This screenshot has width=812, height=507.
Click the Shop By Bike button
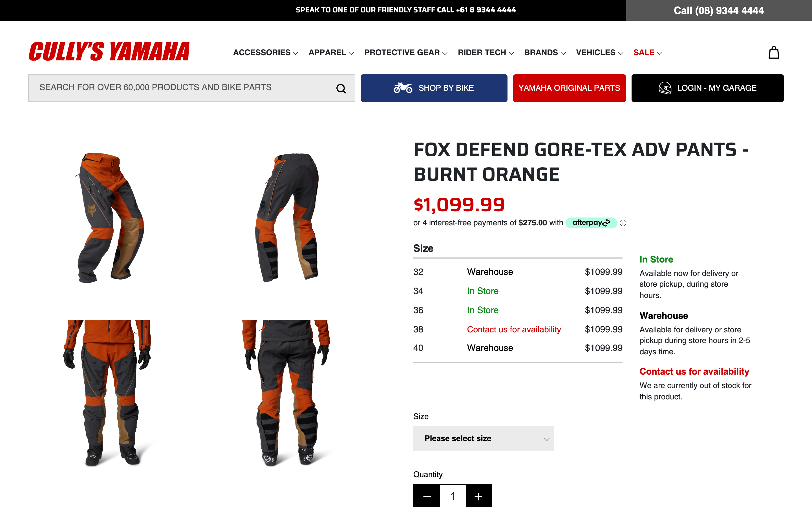coord(434,88)
